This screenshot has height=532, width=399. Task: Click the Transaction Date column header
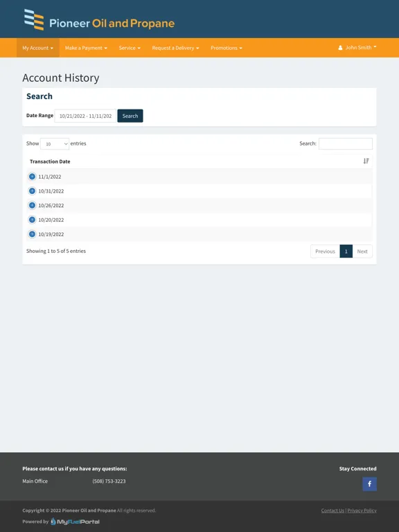pyautogui.click(x=199, y=161)
